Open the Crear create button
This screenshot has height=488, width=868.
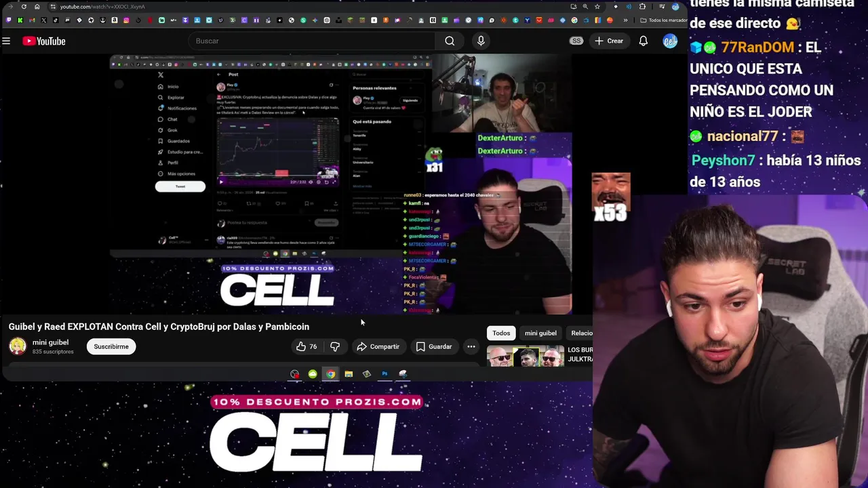[609, 41]
